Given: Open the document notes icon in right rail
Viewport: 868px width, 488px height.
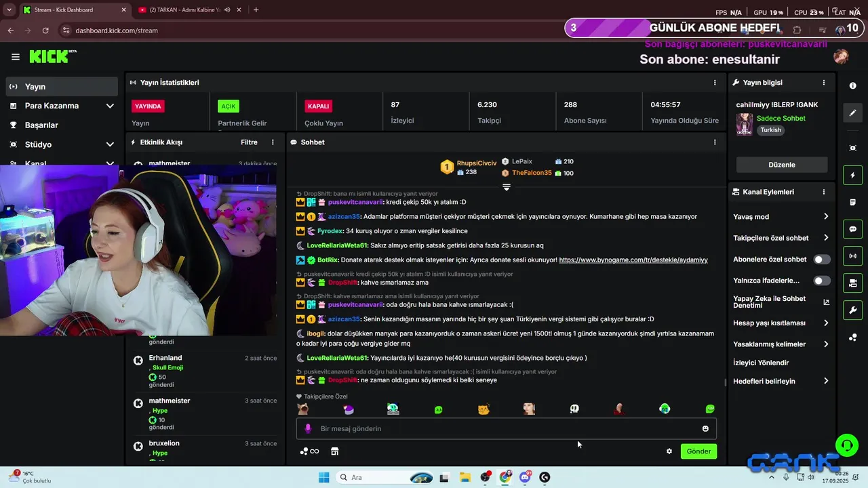Looking at the screenshot, I should tap(853, 202).
